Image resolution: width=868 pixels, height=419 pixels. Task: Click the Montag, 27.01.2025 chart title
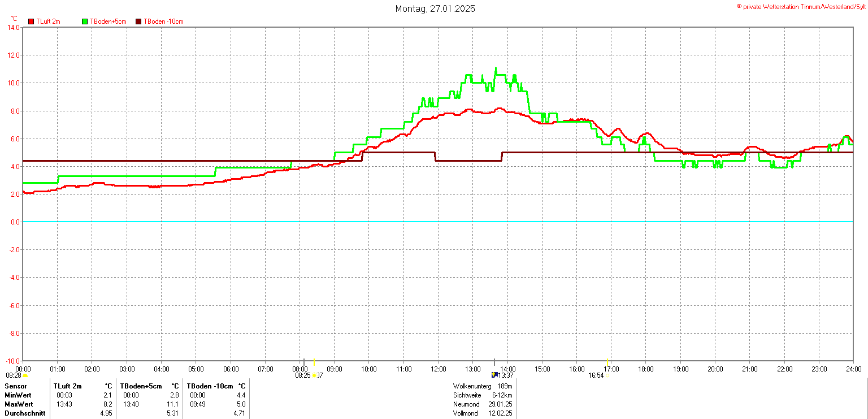(435, 8)
